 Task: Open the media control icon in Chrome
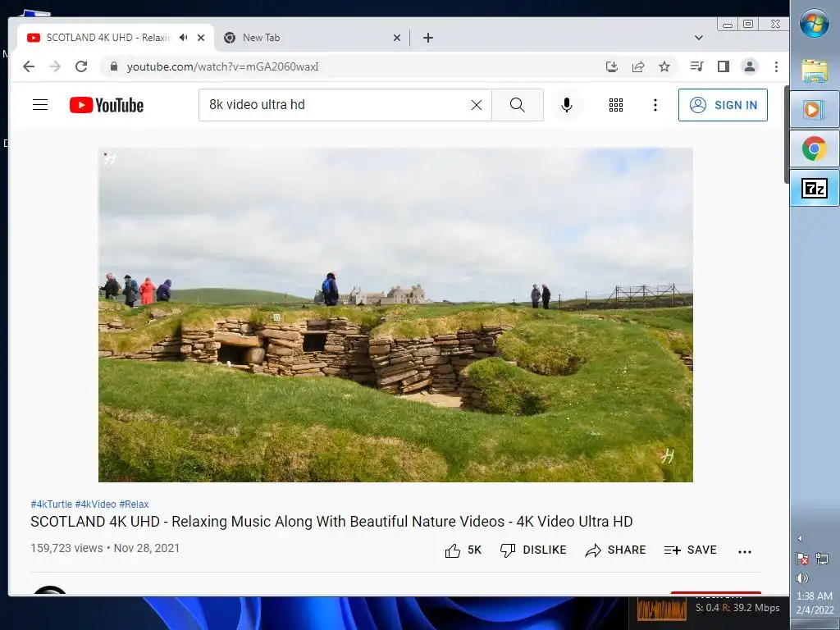(697, 66)
